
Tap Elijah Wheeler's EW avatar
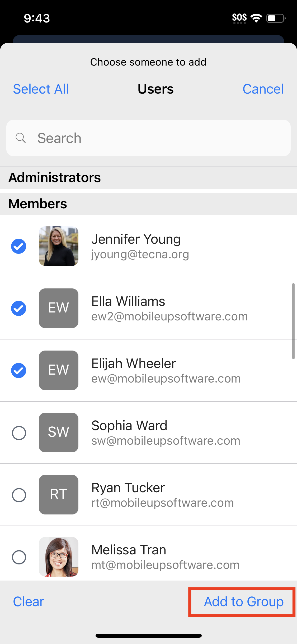tap(59, 370)
